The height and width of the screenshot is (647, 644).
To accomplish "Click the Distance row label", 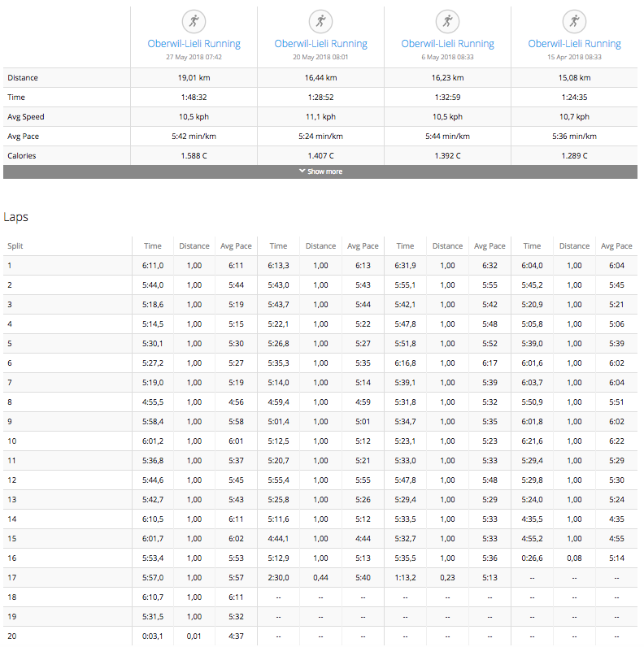I will [23, 77].
